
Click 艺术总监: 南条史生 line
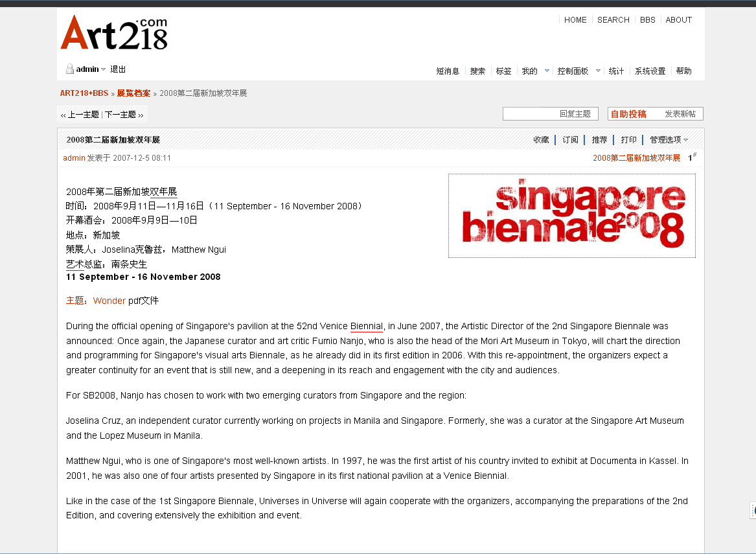pyautogui.click(x=106, y=264)
